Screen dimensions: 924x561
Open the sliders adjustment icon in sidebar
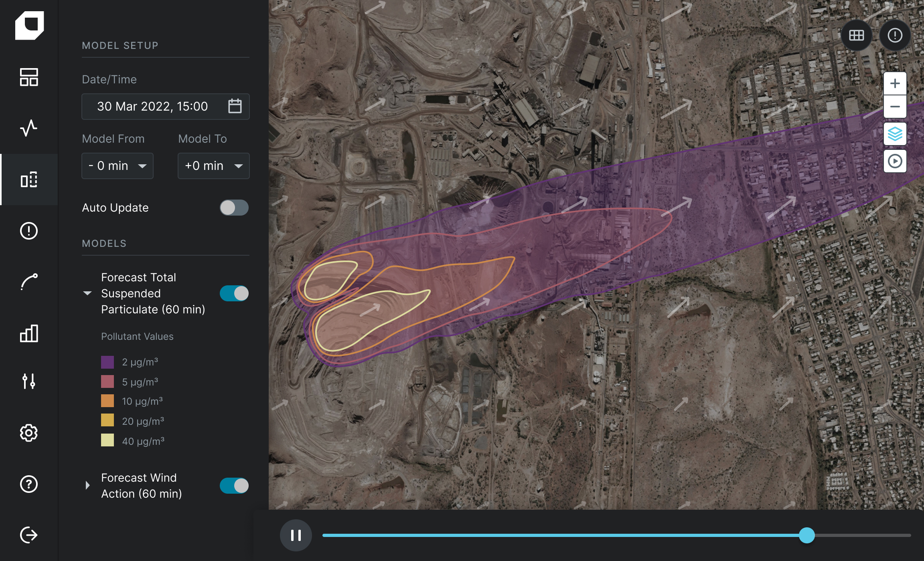(29, 381)
